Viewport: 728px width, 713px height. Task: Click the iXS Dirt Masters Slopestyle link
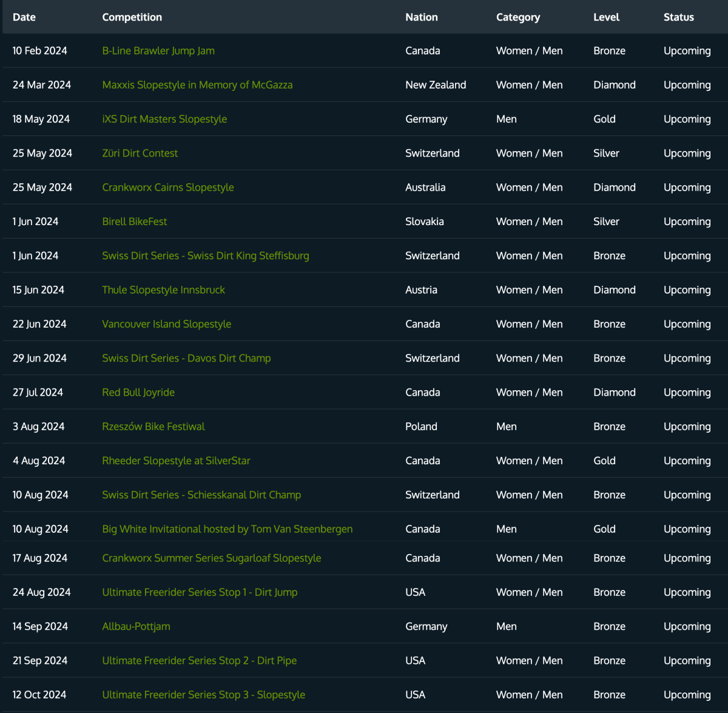(x=164, y=119)
